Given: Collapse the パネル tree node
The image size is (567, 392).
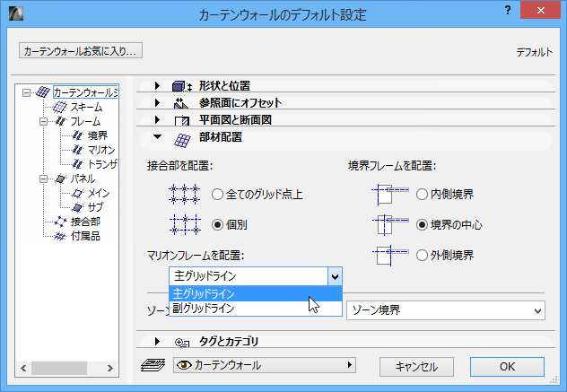Looking at the screenshot, I should tap(43, 179).
